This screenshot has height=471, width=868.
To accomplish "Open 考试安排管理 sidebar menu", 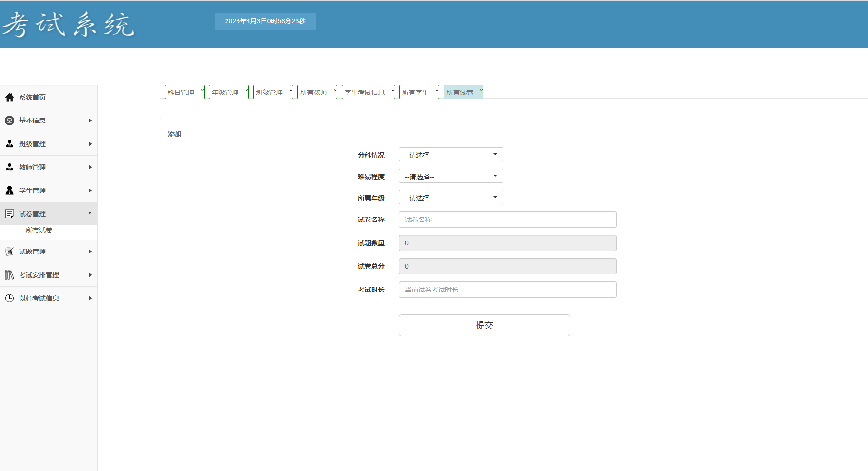I will (x=49, y=275).
